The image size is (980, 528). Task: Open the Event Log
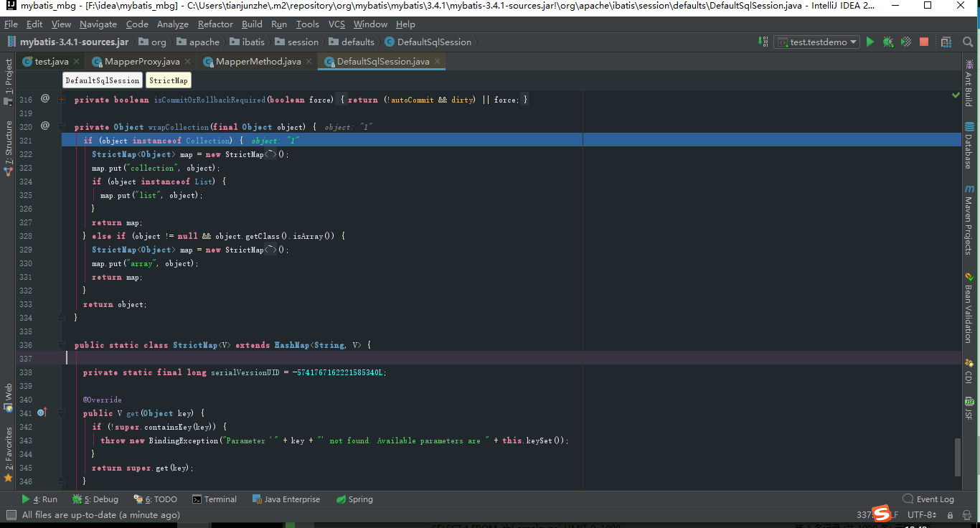click(934, 499)
